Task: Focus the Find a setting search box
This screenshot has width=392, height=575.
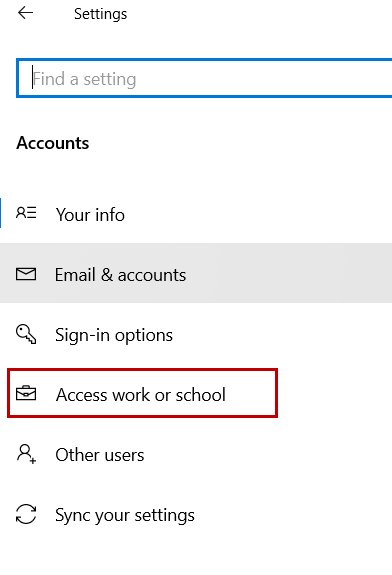Action: [x=204, y=78]
